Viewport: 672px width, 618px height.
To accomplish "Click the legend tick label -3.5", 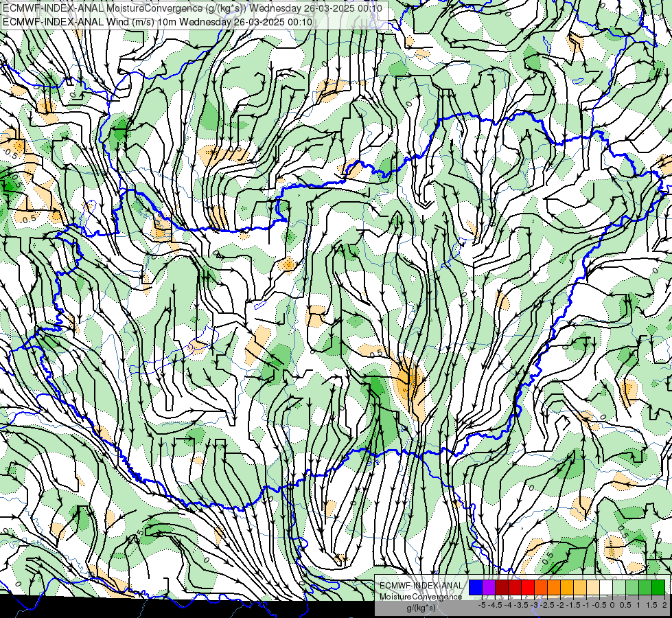I will [522, 605].
